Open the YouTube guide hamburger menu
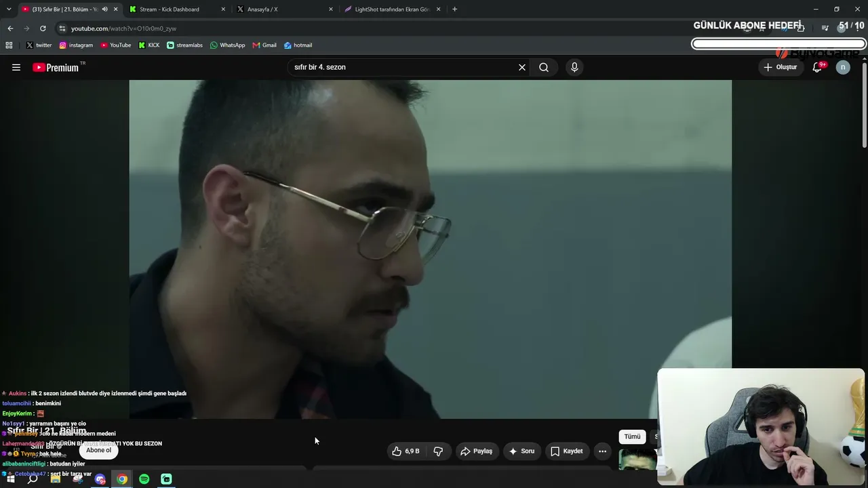Screen dimensions: 868x488 coord(16,67)
